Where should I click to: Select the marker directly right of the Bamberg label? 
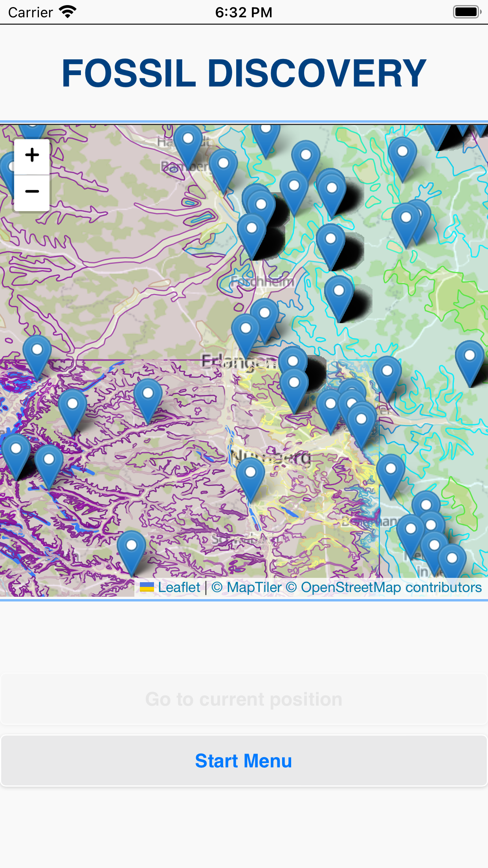[x=223, y=170]
